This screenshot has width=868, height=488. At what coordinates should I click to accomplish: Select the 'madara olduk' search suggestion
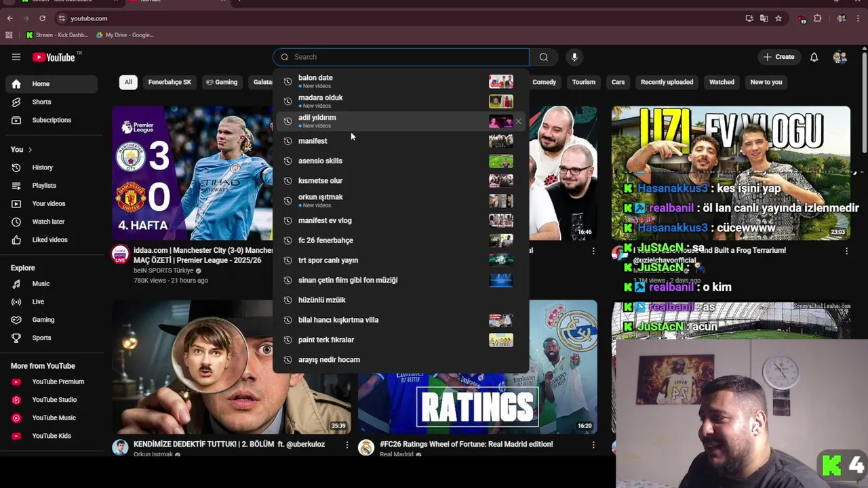tap(401, 101)
